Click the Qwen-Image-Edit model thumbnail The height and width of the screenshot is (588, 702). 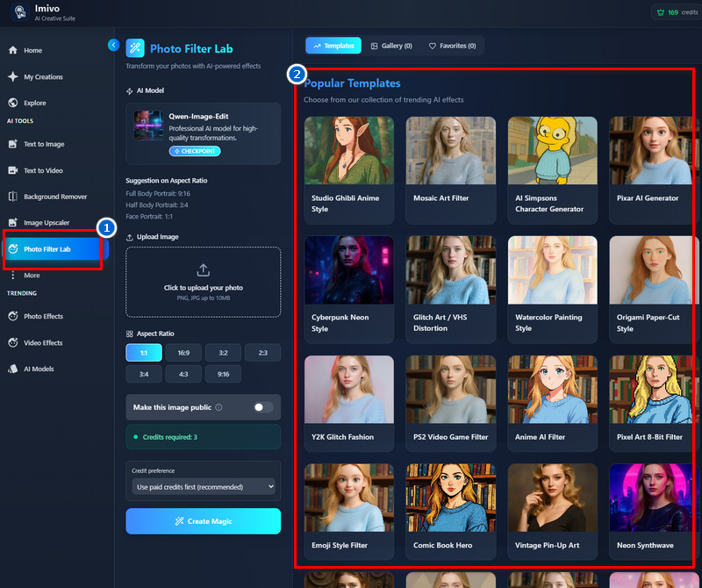point(148,125)
